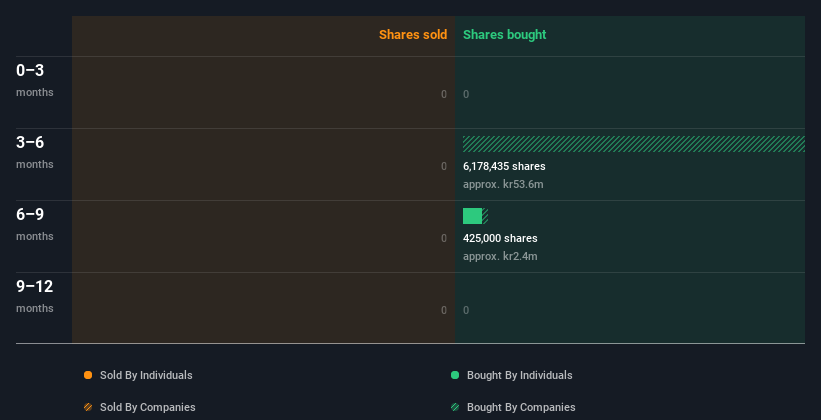821x420 pixels.
Task: Click the Sold By Companies legend text
Action: click(148, 407)
